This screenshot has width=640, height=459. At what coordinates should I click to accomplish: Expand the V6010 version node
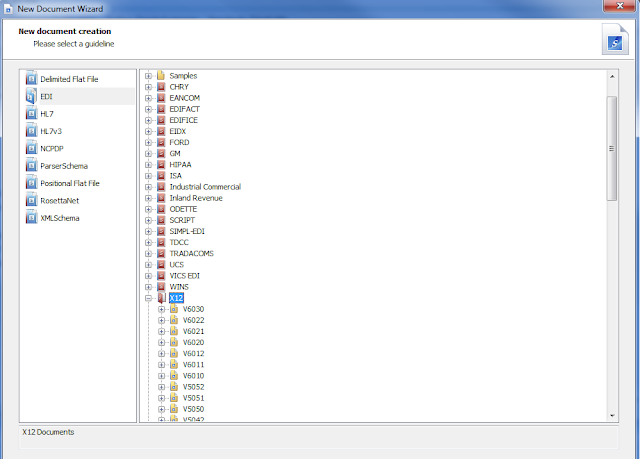(x=162, y=376)
